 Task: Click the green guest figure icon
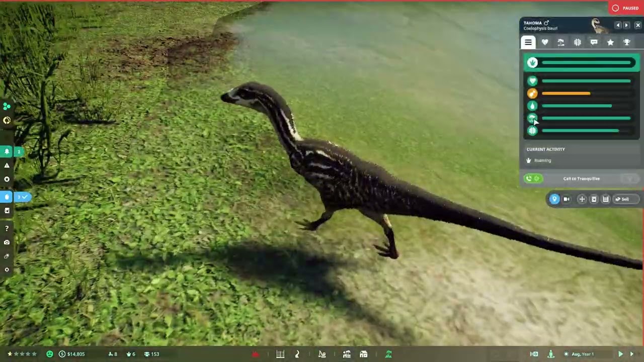click(551, 354)
